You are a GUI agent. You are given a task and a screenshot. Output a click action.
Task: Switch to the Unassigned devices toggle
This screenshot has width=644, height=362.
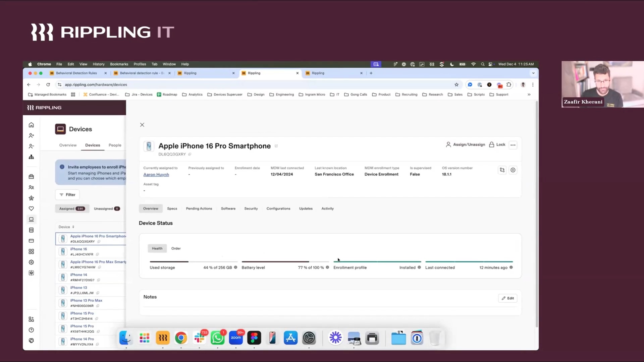106,208
